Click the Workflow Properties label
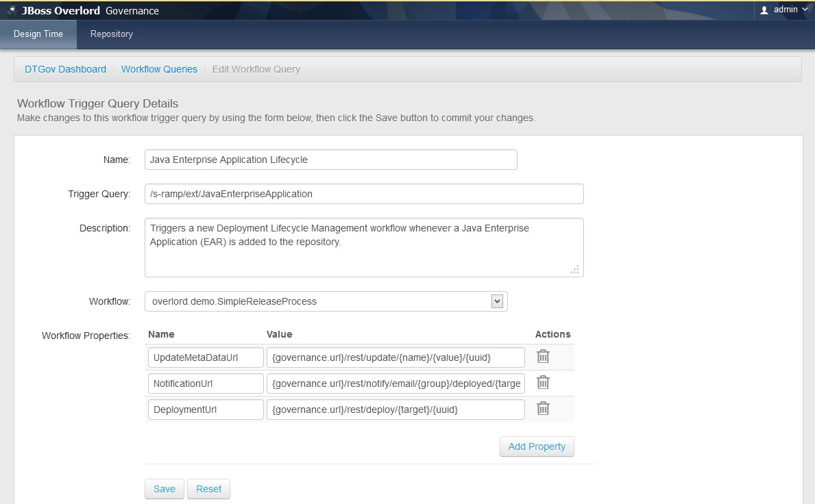Viewport: 815px width, 504px height. coord(86,336)
